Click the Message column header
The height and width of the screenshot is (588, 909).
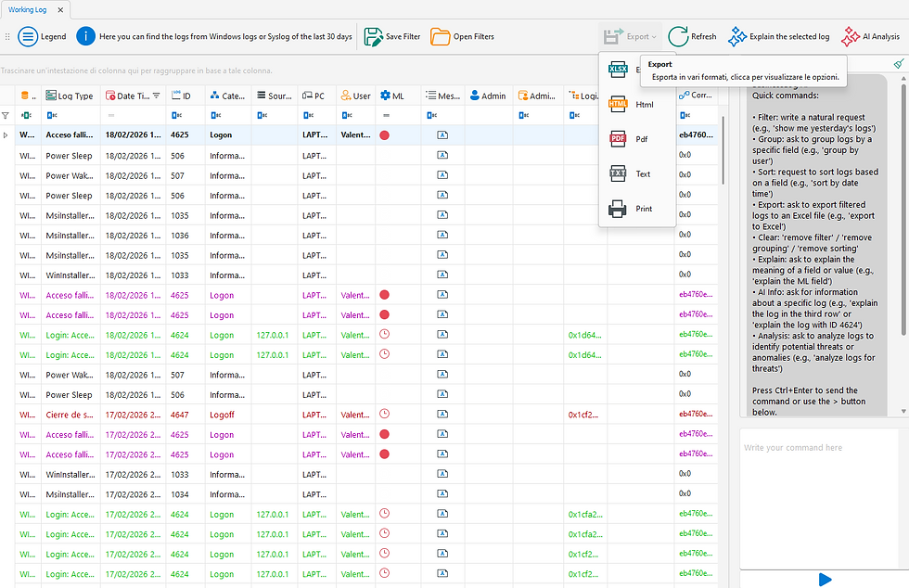point(442,96)
